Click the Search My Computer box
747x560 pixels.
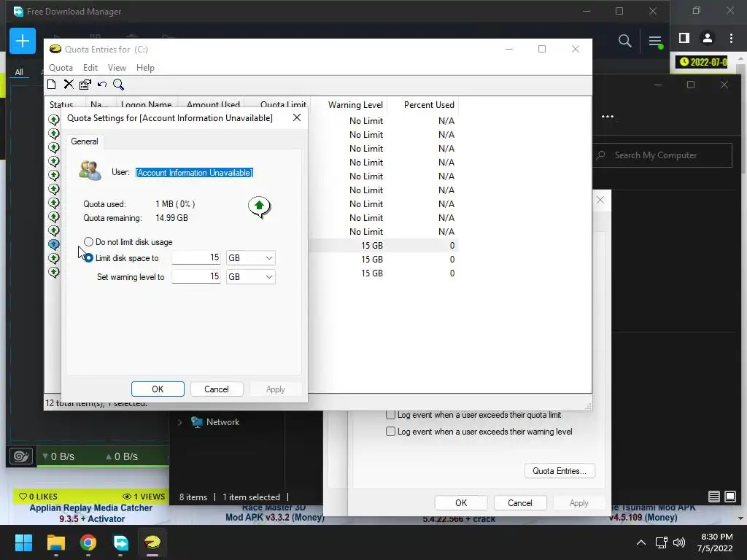[x=662, y=155]
